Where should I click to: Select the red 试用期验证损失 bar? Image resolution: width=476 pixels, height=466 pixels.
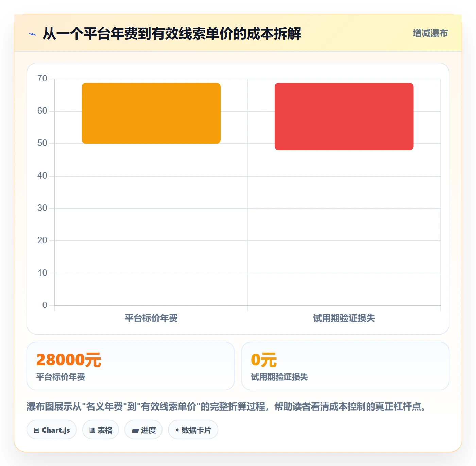point(344,117)
